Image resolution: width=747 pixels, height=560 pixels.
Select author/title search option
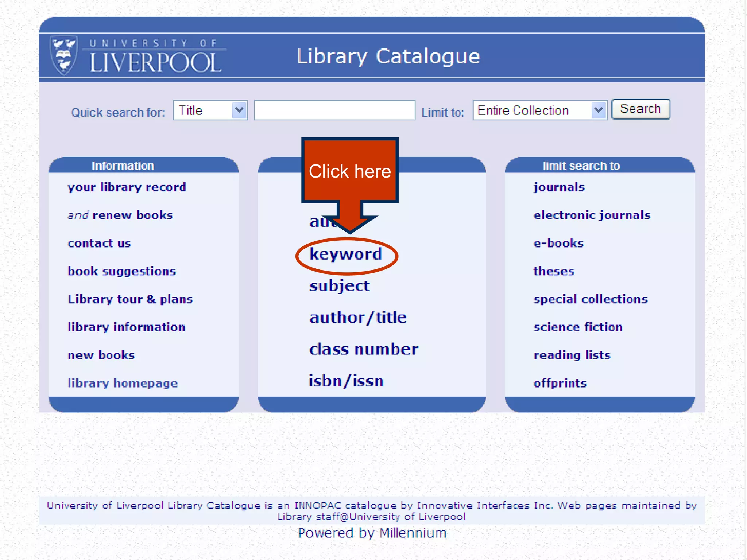pyautogui.click(x=357, y=318)
